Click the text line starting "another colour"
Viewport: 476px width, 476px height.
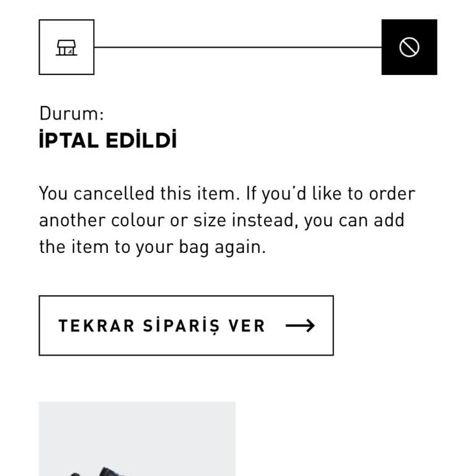[222, 220]
